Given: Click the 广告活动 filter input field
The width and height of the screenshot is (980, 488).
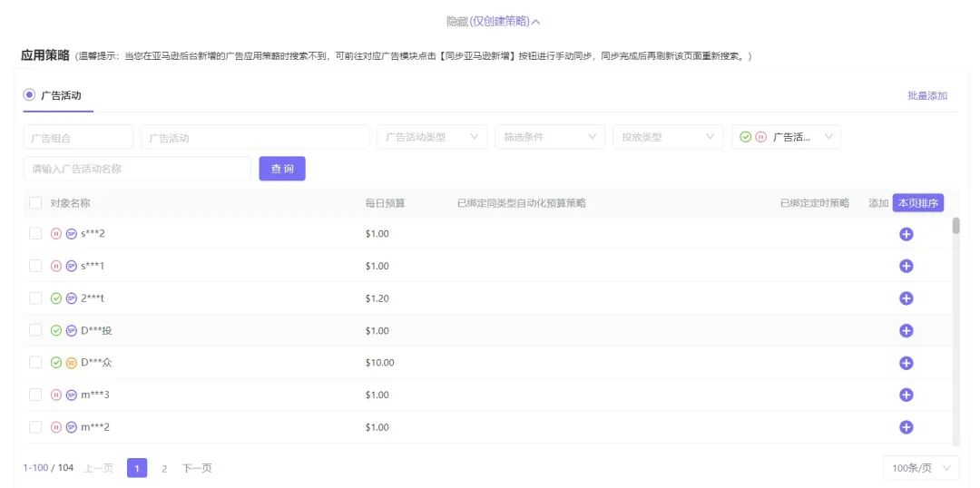Looking at the screenshot, I should tap(255, 138).
